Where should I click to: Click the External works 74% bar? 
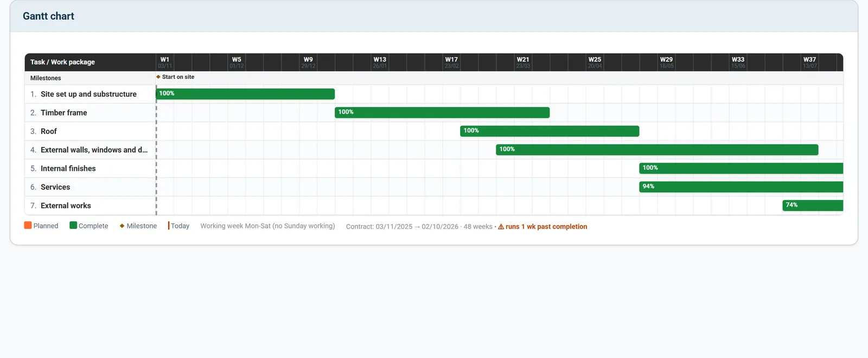coord(813,205)
